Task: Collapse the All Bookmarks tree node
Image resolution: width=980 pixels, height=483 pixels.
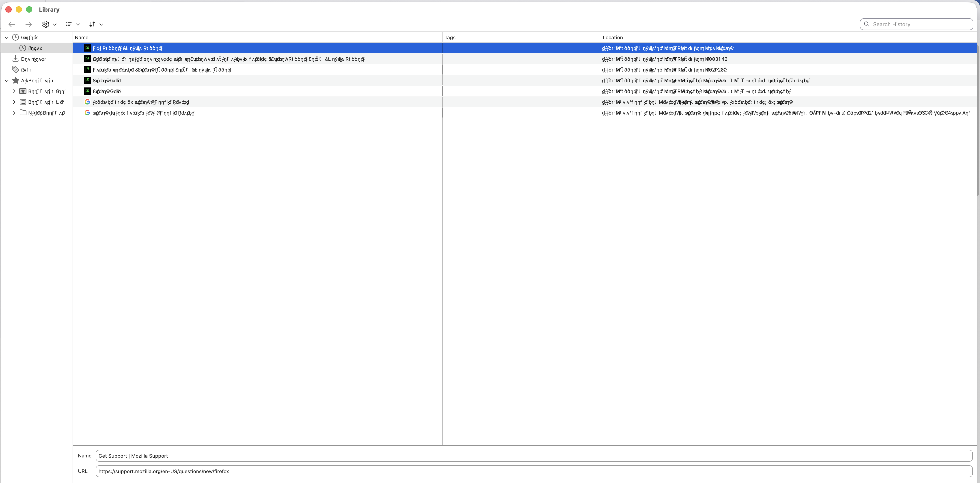Action: click(x=7, y=81)
